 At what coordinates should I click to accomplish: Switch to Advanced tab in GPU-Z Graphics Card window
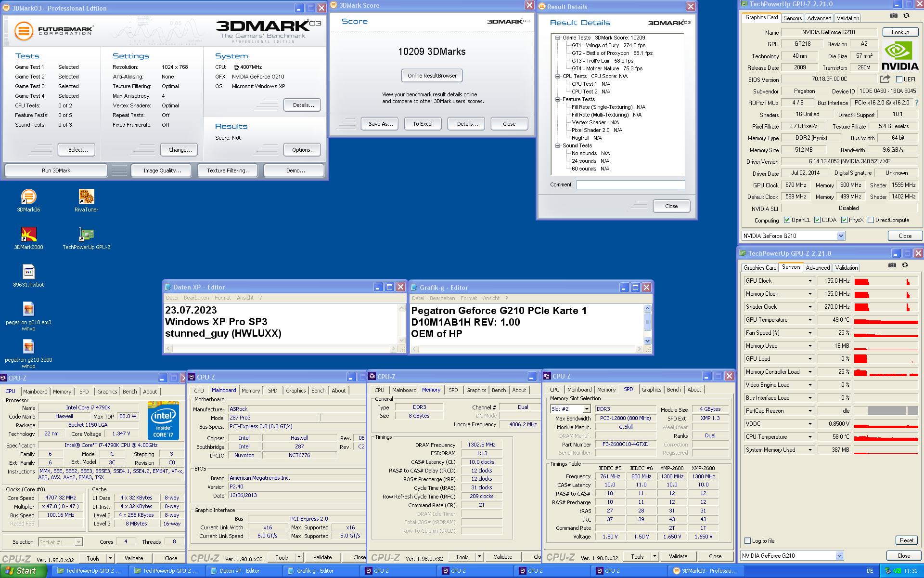(x=819, y=18)
